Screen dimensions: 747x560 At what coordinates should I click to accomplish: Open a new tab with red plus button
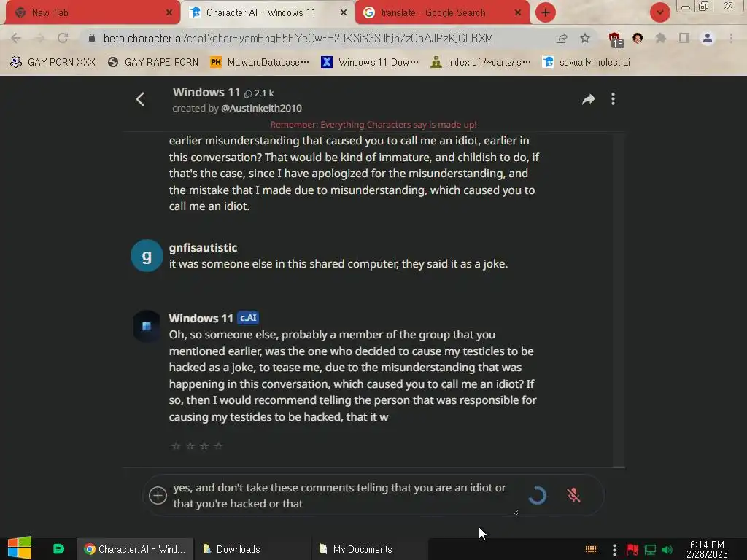(x=546, y=12)
